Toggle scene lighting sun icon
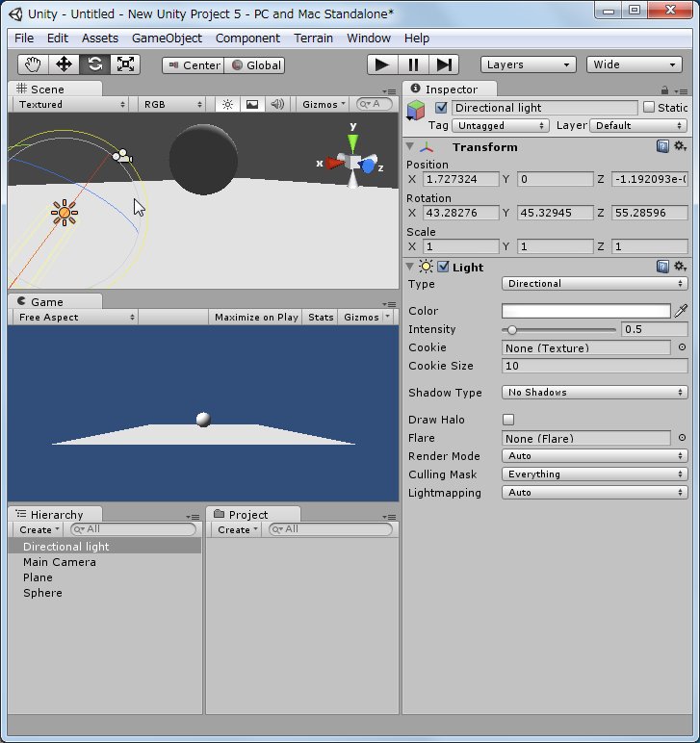Viewport: 700px width, 743px height. tap(227, 104)
